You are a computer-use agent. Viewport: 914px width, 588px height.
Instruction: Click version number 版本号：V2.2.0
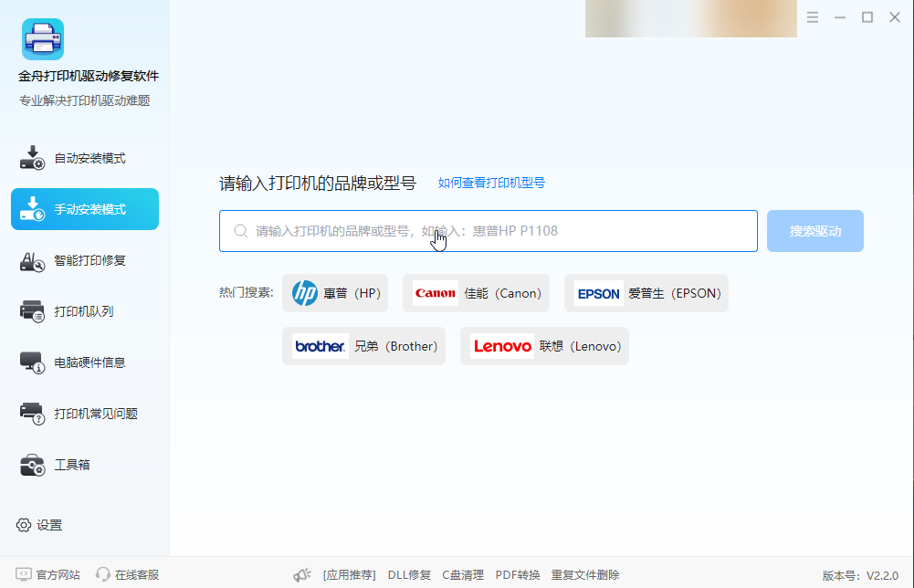860,576
